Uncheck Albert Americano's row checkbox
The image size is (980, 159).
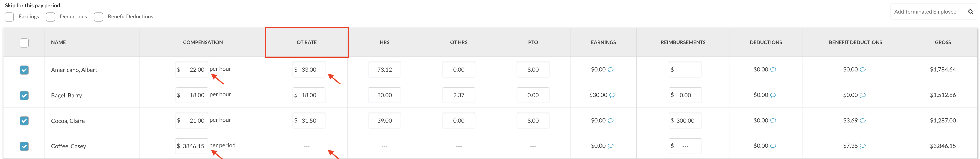coord(24,70)
